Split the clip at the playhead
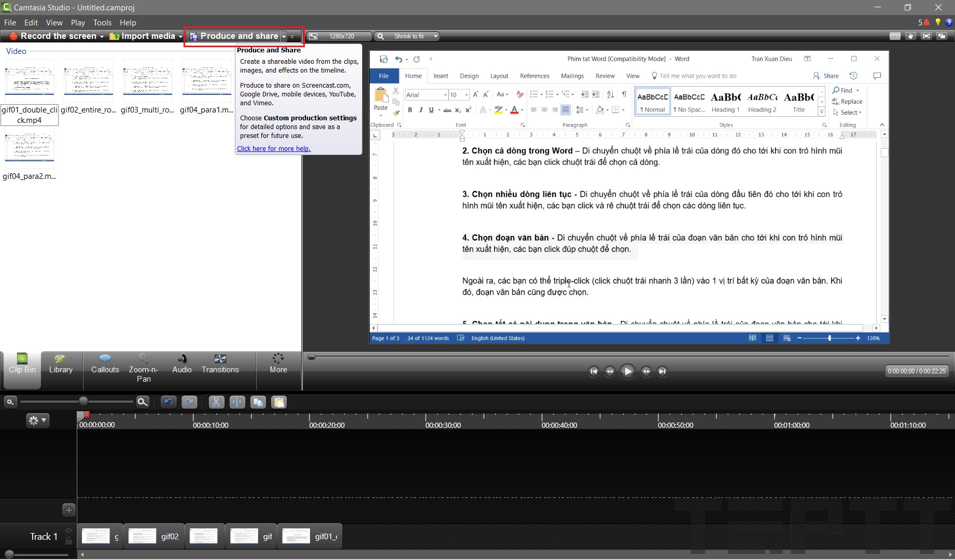The height and width of the screenshot is (560, 955). point(237,402)
